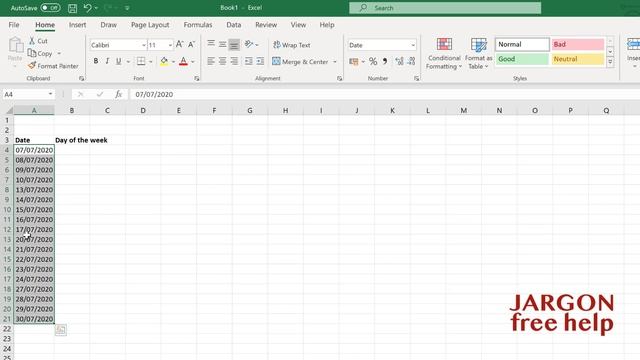Apply the Borders icon

tap(141, 61)
